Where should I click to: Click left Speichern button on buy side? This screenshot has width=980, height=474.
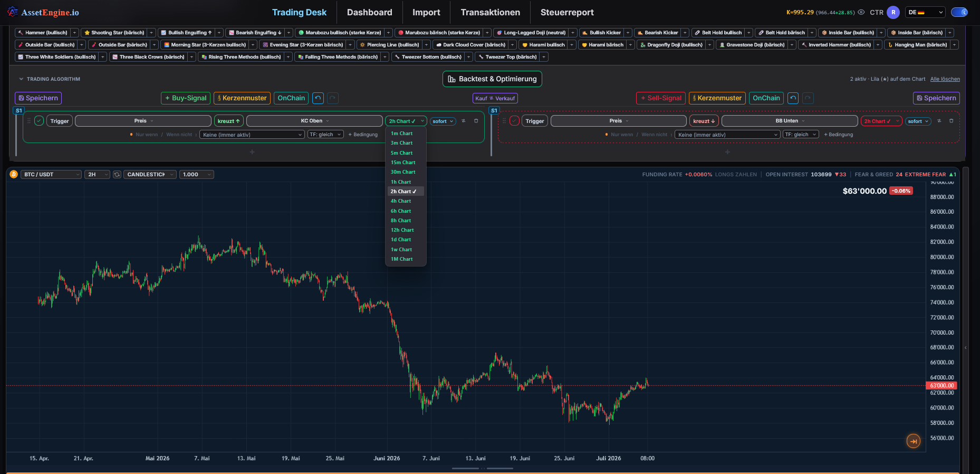point(38,98)
